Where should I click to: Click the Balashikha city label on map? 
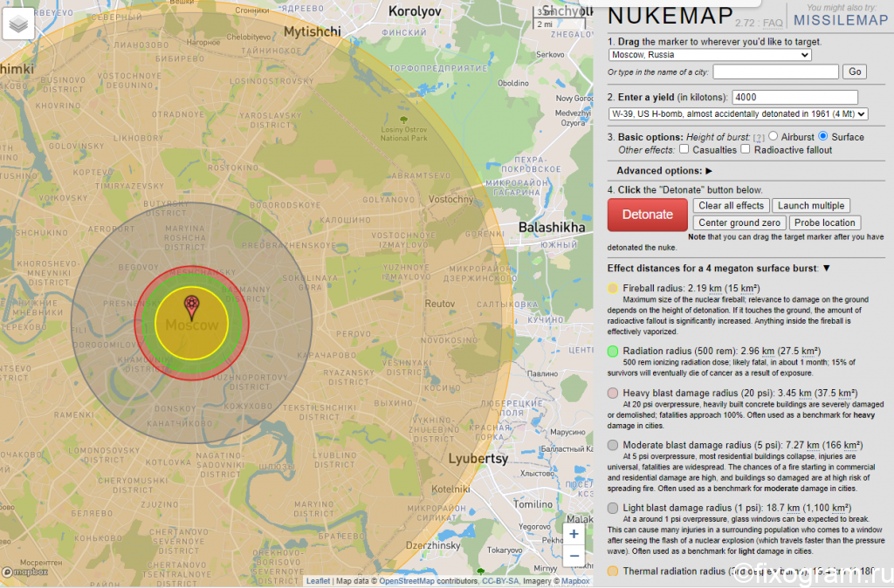pos(552,228)
